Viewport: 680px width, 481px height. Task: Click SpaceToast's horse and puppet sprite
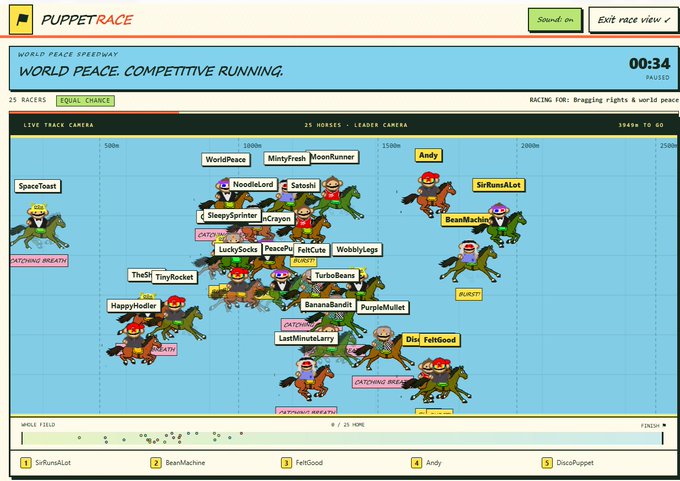[39, 226]
